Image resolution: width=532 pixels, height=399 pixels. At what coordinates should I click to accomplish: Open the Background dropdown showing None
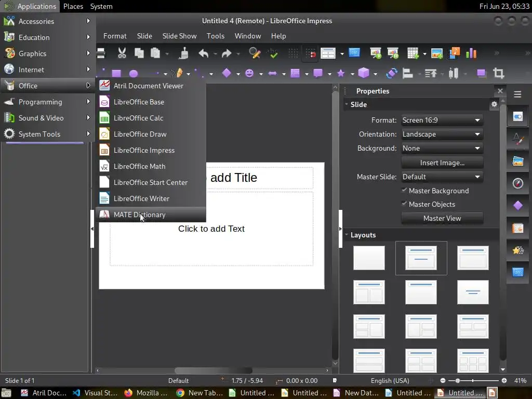[442, 148]
